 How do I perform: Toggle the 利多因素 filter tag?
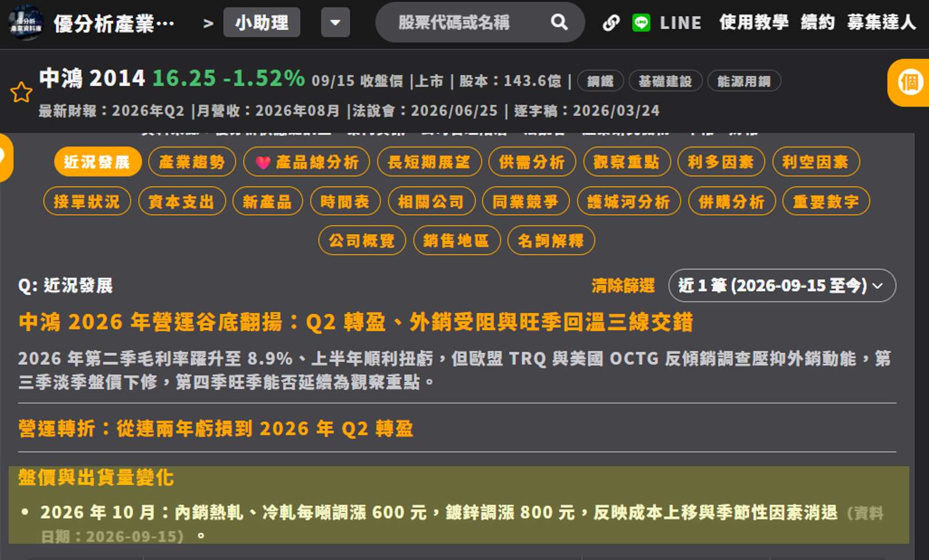pyautogui.click(x=721, y=162)
